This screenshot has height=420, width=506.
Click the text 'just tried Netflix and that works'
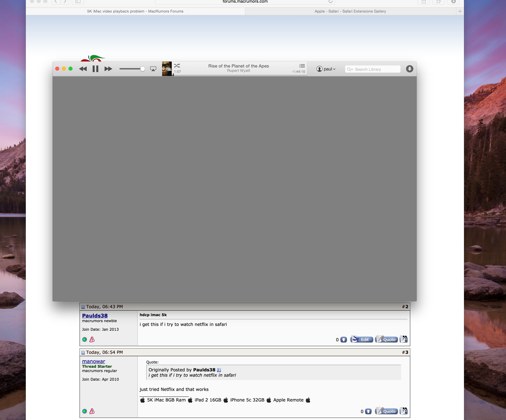174,389
